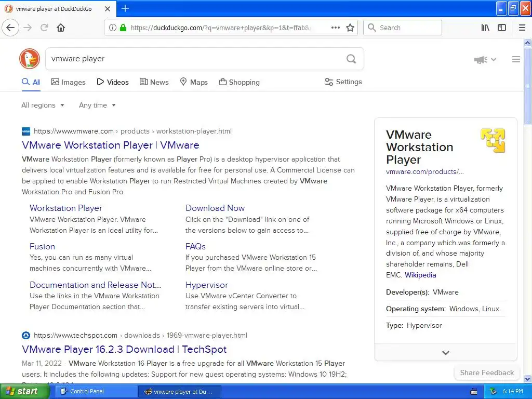Switch to Shopping results tab
The width and height of the screenshot is (532, 399).
pos(239,82)
